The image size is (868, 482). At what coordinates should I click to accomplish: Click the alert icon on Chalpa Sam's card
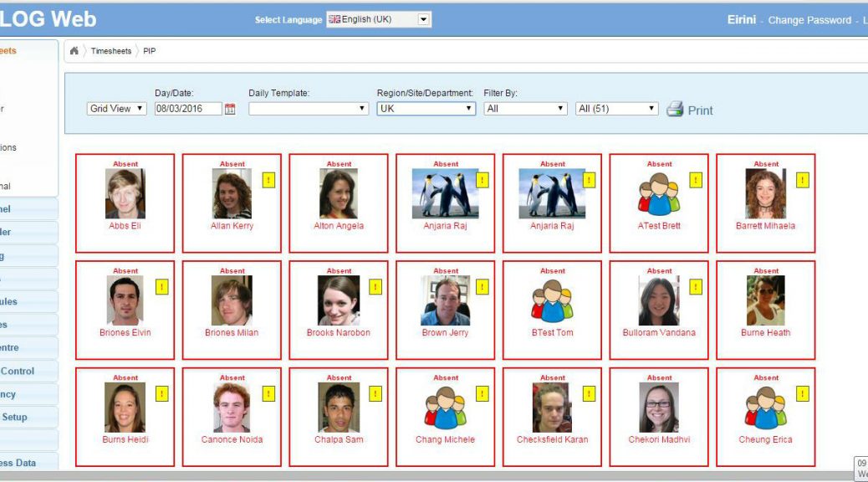pyautogui.click(x=375, y=394)
